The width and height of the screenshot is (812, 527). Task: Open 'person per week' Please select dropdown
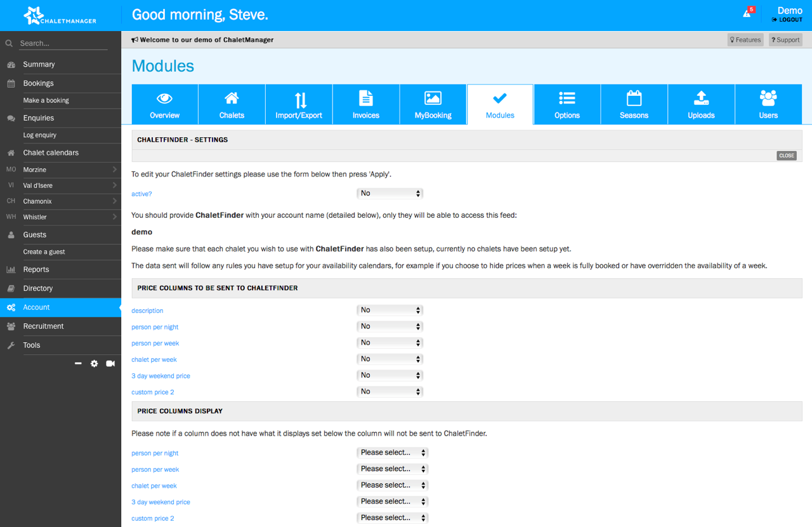393,469
